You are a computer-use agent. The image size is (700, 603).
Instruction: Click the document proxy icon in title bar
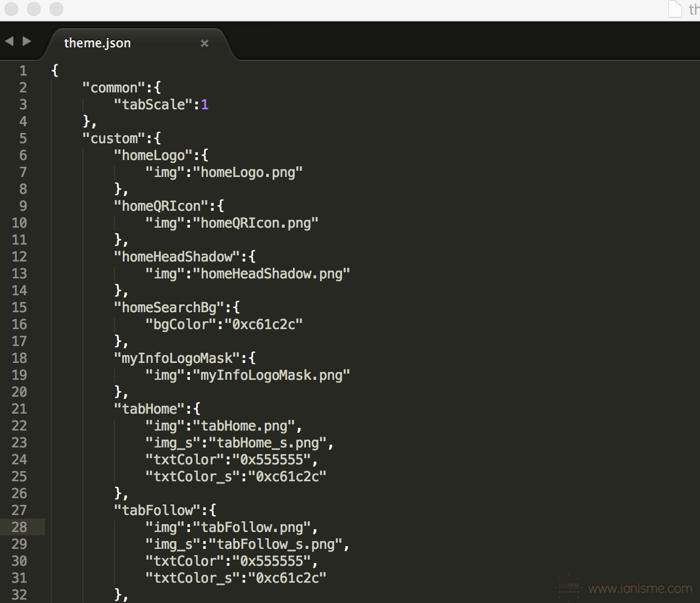[675, 9]
